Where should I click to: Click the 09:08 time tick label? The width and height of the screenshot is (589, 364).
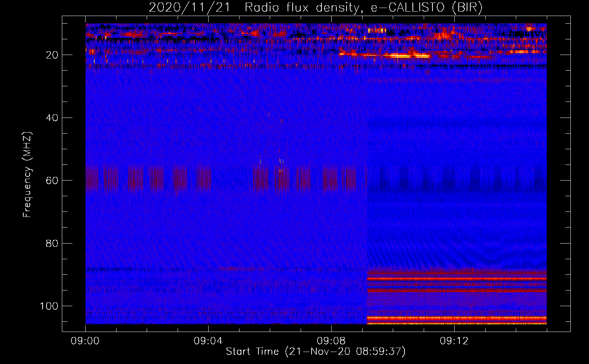331,341
